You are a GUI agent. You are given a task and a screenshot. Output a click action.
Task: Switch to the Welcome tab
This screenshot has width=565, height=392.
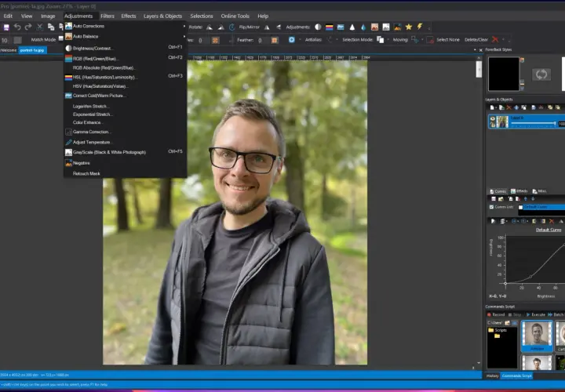coord(9,50)
